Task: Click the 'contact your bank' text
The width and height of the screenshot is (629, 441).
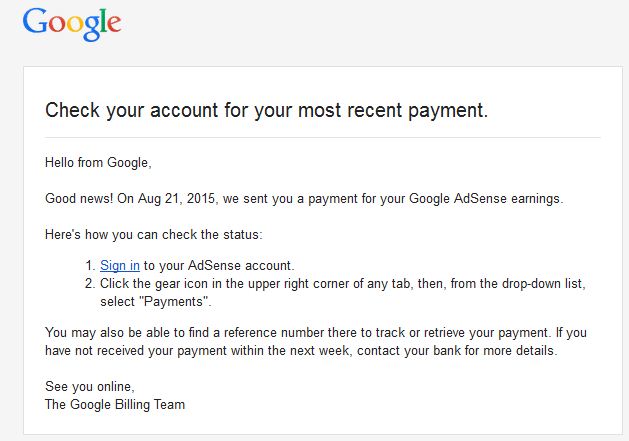Action: (409, 351)
